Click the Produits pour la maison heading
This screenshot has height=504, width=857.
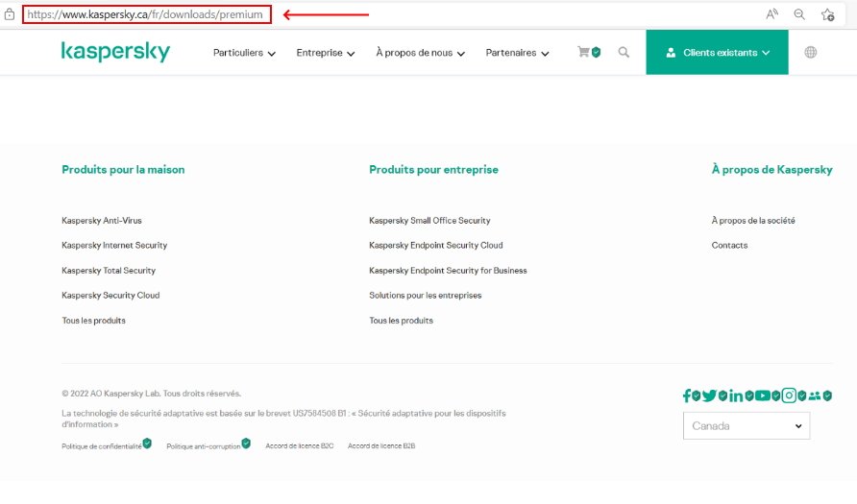point(123,170)
